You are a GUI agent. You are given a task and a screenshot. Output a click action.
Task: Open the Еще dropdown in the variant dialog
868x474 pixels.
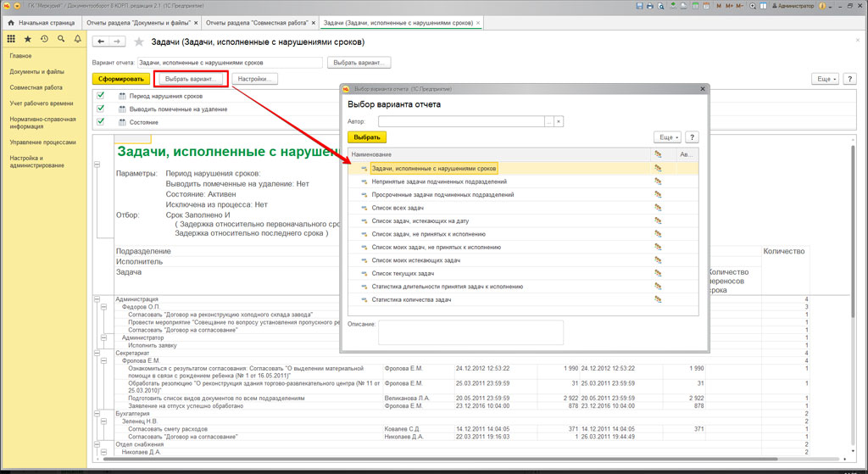(668, 137)
